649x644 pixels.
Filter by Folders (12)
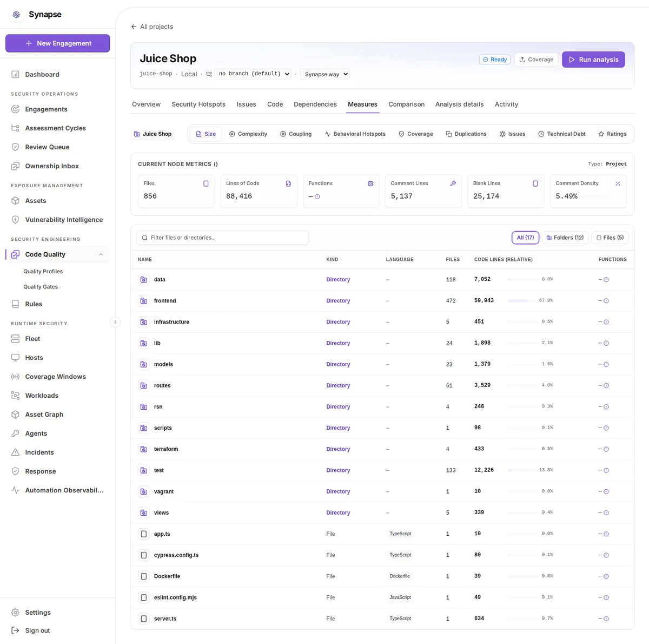coord(565,238)
